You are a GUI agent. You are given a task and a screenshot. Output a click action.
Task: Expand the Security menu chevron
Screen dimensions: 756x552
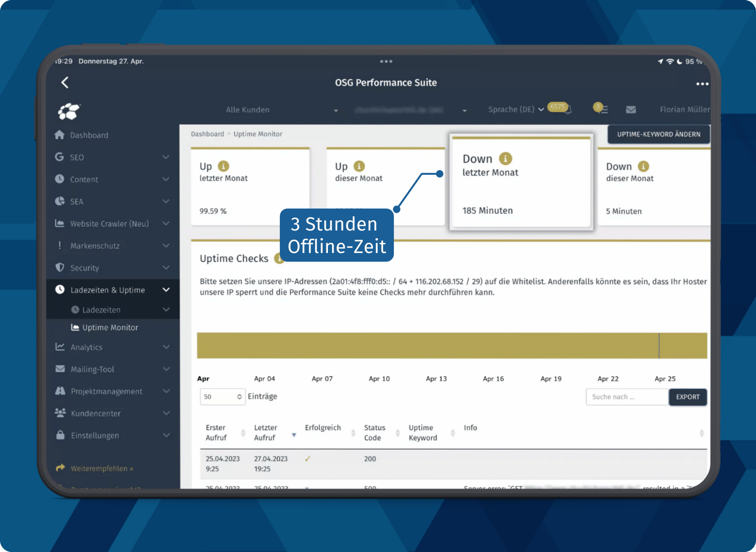click(x=166, y=267)
